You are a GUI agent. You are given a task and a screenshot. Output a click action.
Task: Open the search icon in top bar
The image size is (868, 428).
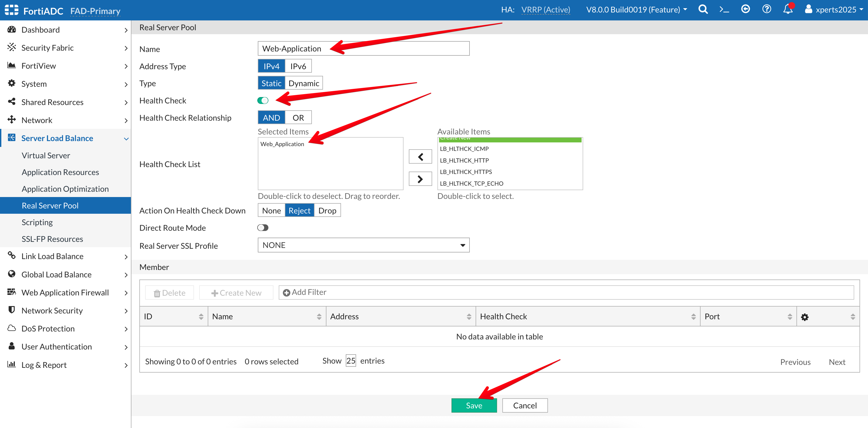703,10
